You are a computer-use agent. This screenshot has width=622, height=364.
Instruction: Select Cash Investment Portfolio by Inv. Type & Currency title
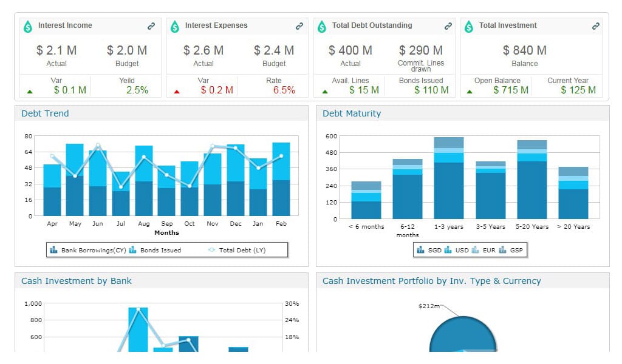432,281
